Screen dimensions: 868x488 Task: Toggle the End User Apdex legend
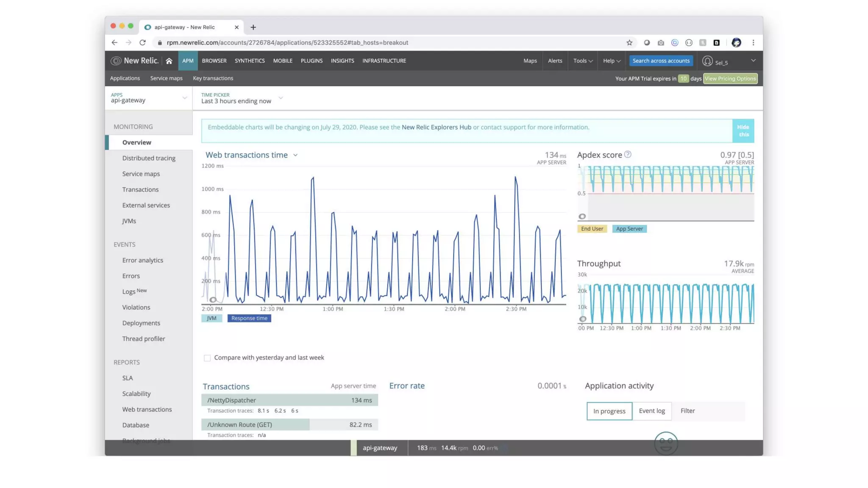592,229
